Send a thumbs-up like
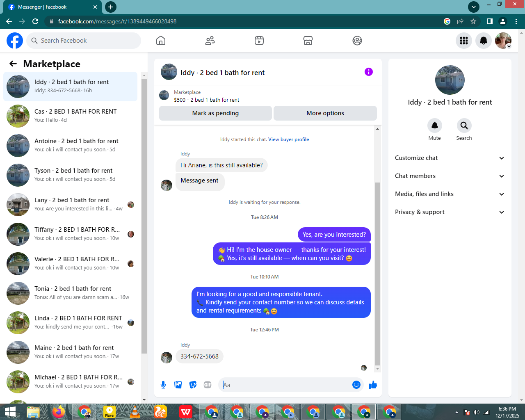 (373, 385)
